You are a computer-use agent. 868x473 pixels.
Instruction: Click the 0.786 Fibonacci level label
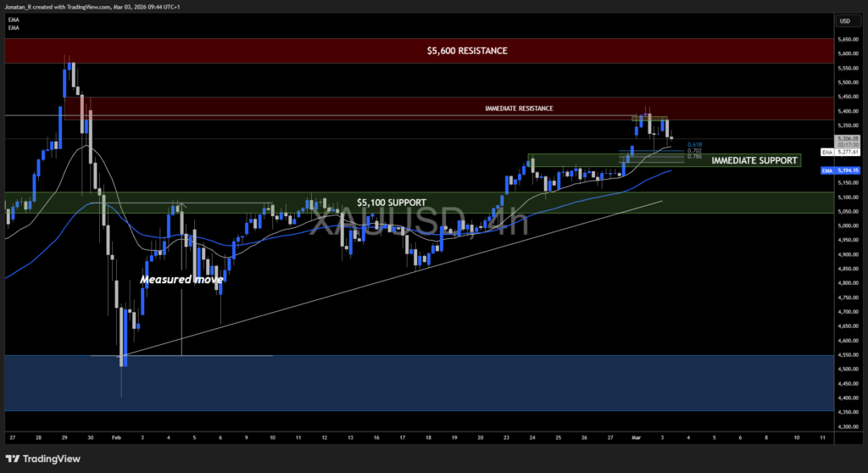pos(694,157)
